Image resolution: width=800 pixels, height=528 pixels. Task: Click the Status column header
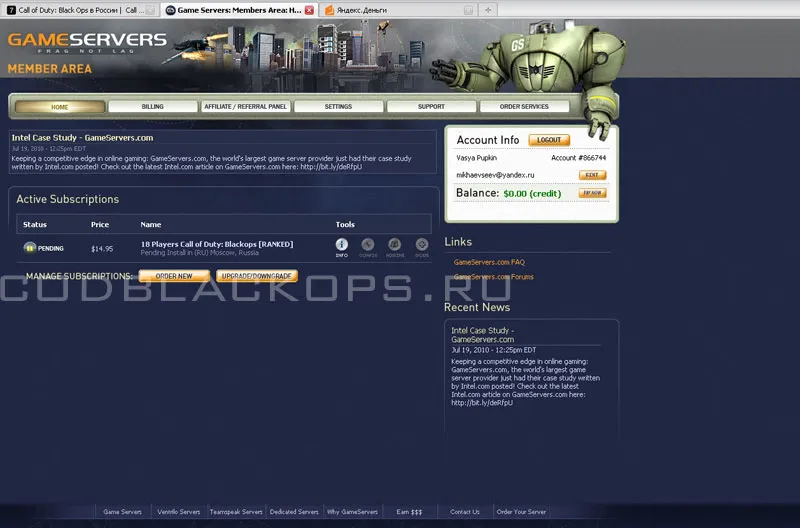point(35,224)
